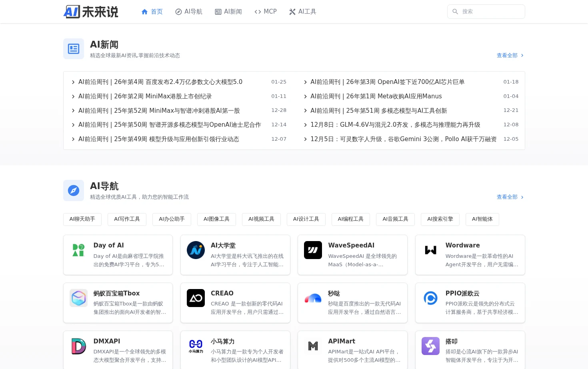Click chevron before 25年第49周 news item
The width and height of the screenshot is (588, 369).
73,139
